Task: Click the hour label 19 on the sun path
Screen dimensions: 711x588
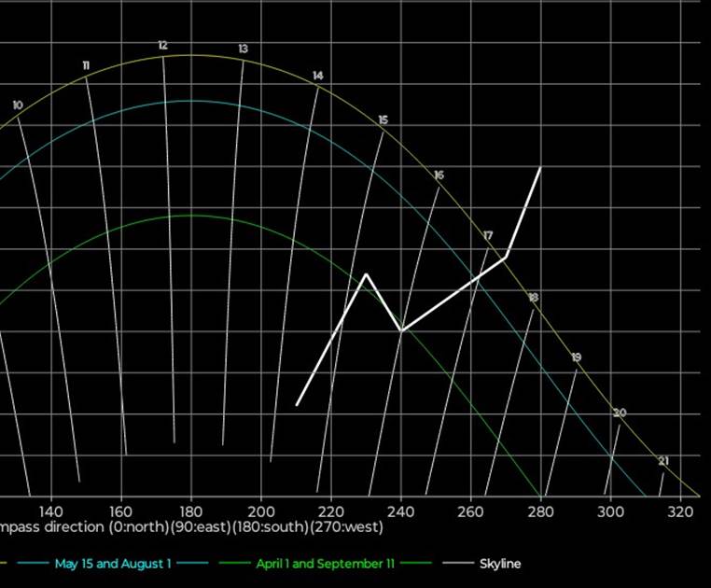Action: pyautogui.click(x=577, y=358)
